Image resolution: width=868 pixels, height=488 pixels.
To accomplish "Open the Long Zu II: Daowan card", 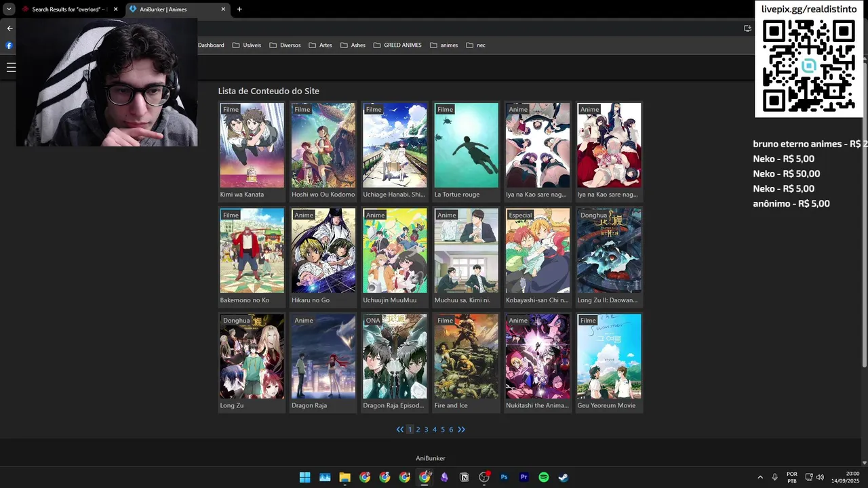I will (x=609, y=258).
